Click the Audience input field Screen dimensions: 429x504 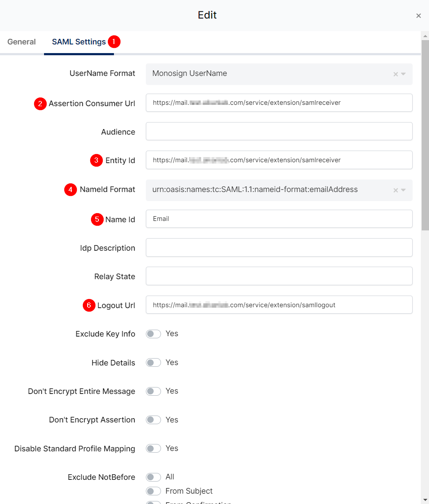(x=279, y=131)
